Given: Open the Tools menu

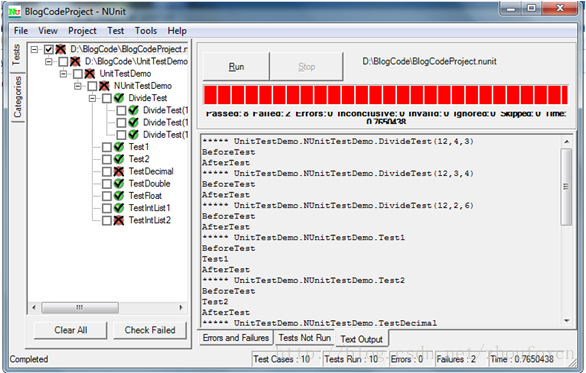Looking at the screenshot, I should [146, 31].
